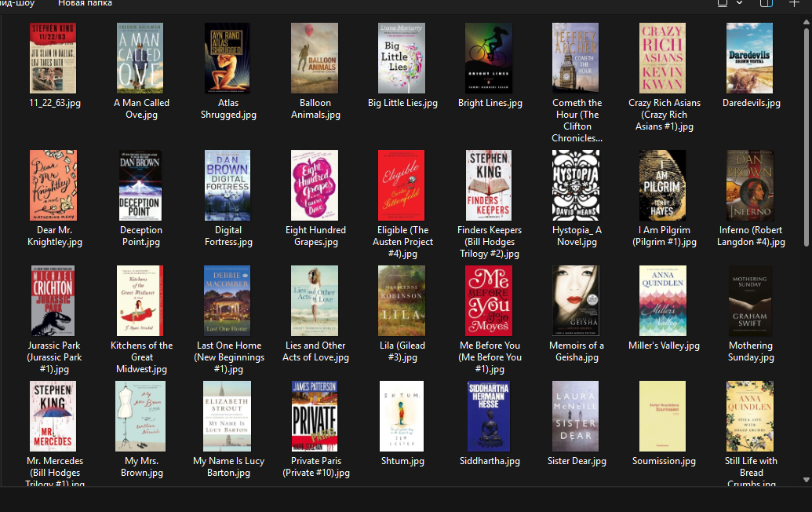Viewport: 812px width, 512px height.
Task: Select file name Balloon Animals.jpg
Action: click(315, 109)
